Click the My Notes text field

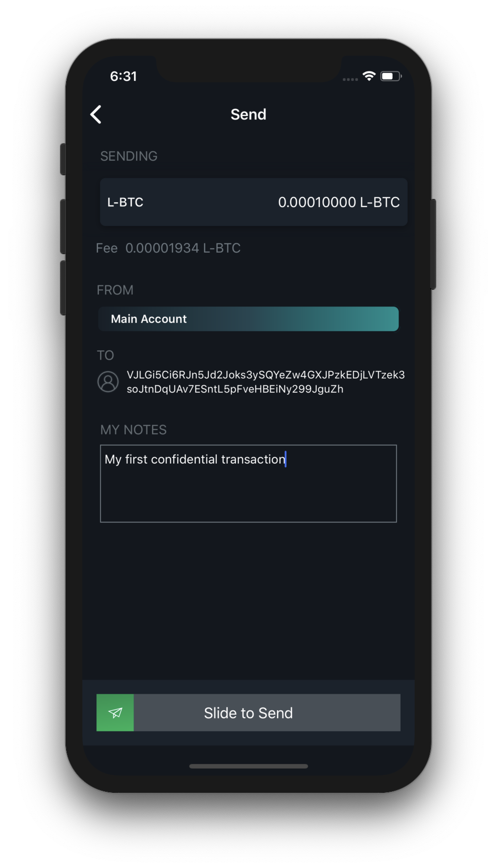248,483
